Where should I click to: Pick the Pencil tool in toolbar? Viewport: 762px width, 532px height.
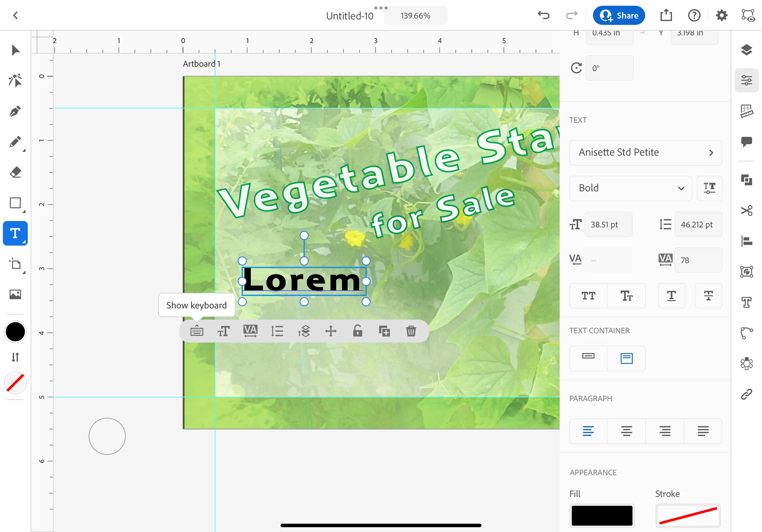(15, 142)
